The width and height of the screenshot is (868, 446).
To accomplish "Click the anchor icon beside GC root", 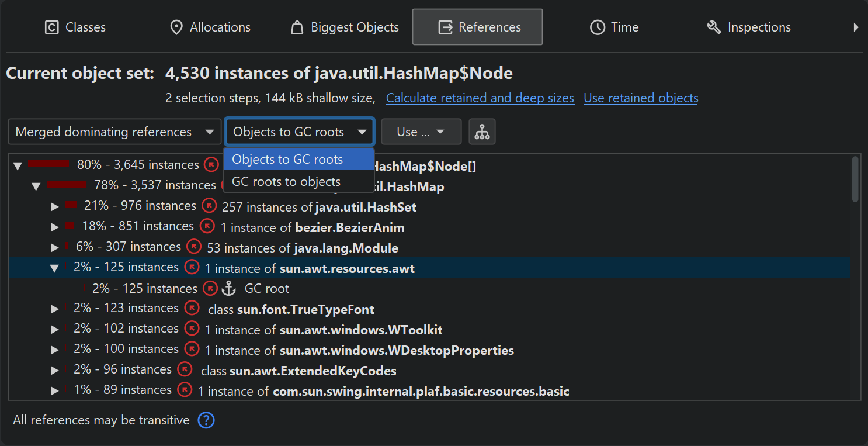I will [228, 288].
